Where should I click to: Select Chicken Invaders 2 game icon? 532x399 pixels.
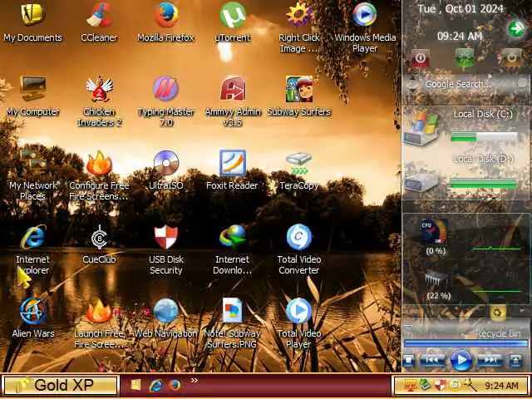[x=99, y=89]
